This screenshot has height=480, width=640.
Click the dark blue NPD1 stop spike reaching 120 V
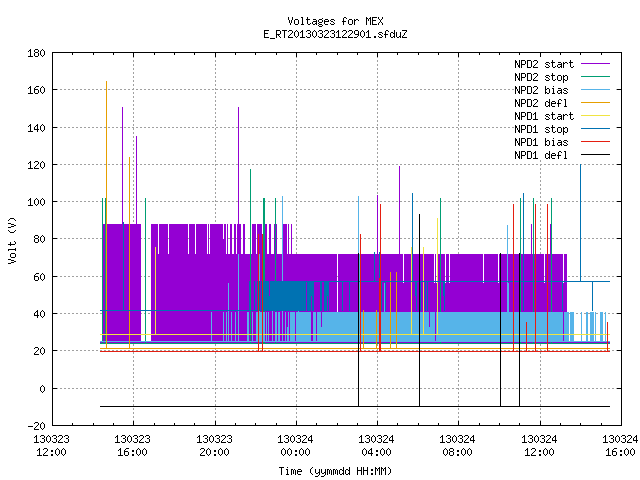[x=580, y=222]
